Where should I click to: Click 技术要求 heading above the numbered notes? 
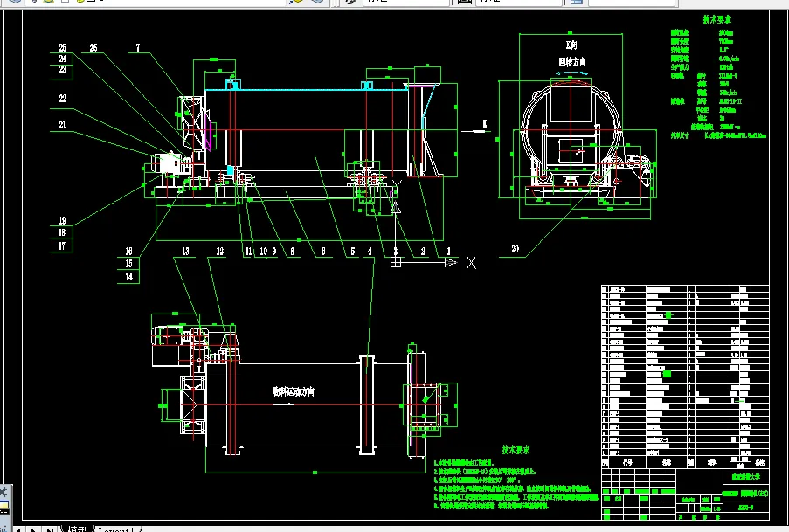coord(516,450)
